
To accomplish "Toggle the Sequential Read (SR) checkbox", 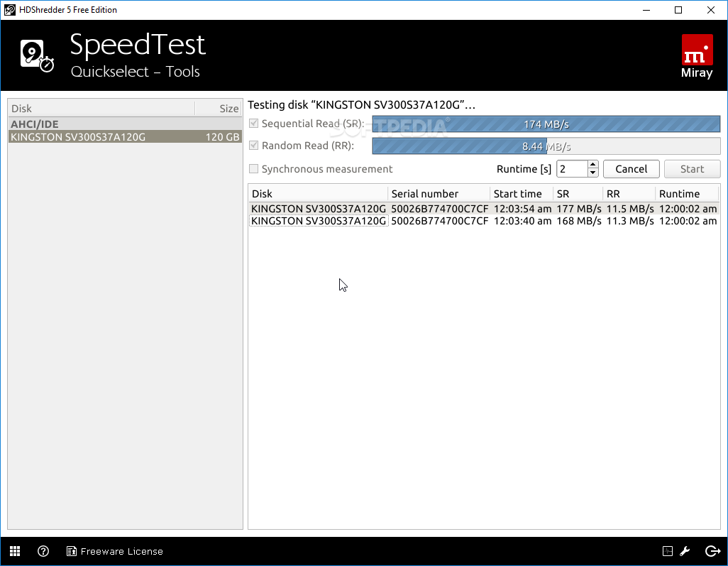I will coord(253,123).
